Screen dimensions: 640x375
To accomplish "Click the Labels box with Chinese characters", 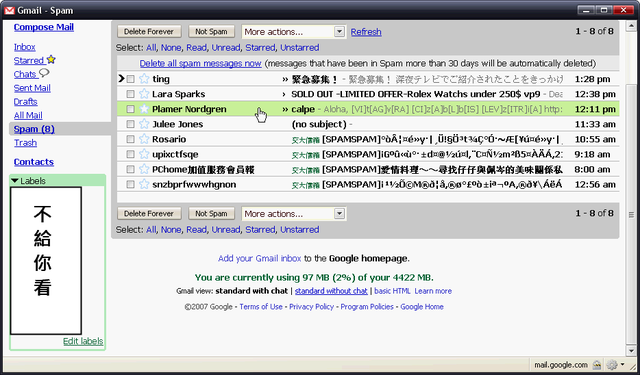I will click(x=46, y=261).
